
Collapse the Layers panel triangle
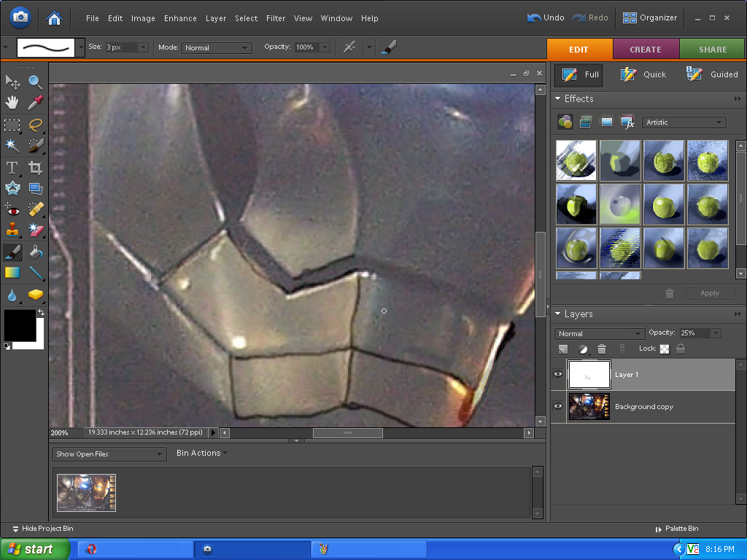(x=558, y=314)
